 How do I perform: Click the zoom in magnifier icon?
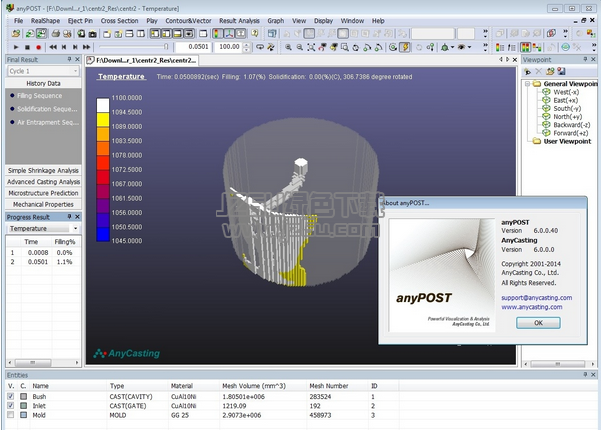click(288, 47)
